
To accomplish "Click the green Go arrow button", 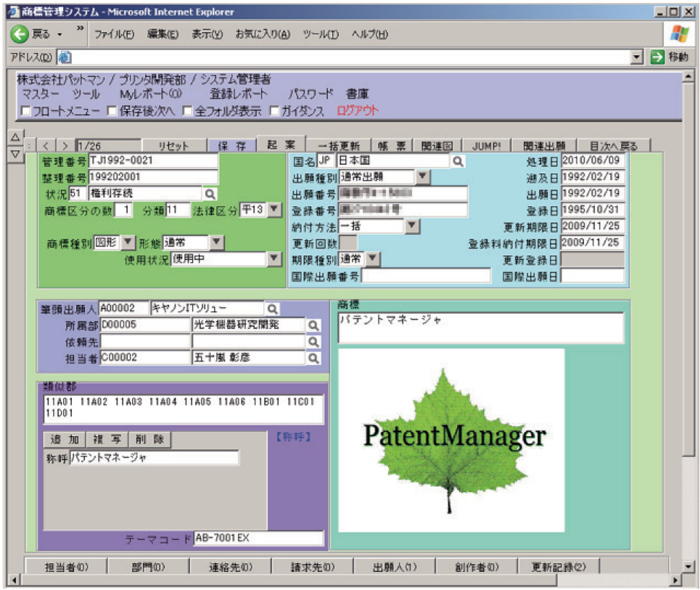I will point(657,57).
